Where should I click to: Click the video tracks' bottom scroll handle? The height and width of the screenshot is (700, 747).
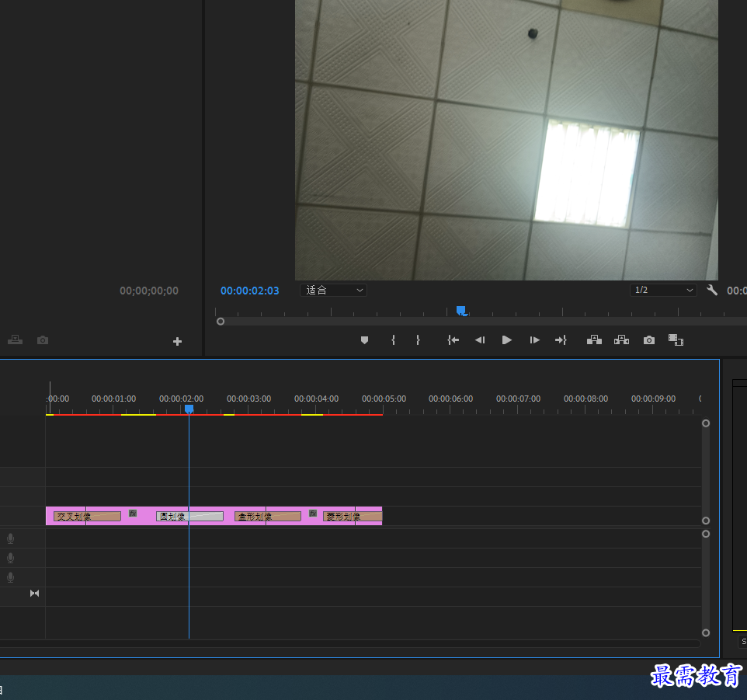coord(706,521)
